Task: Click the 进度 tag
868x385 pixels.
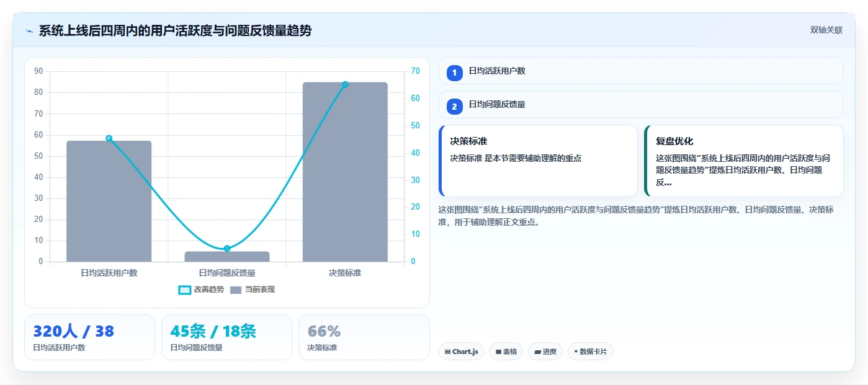Action: tap(545, 352)
